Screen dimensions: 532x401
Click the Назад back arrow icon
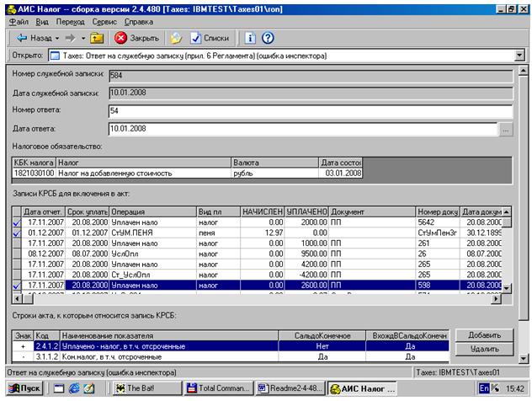pos(22,38)
